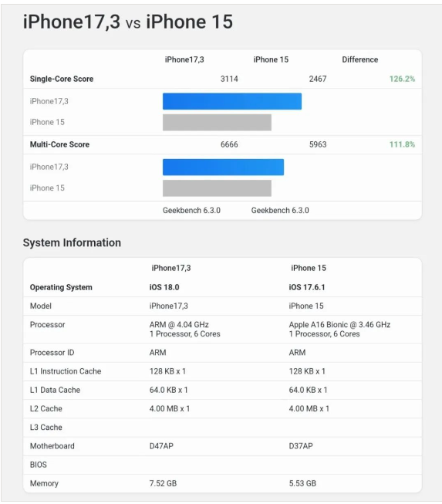The image size is (442, 504).
Task: Click the 7.52 GB memory value
Action: point(163,483)
